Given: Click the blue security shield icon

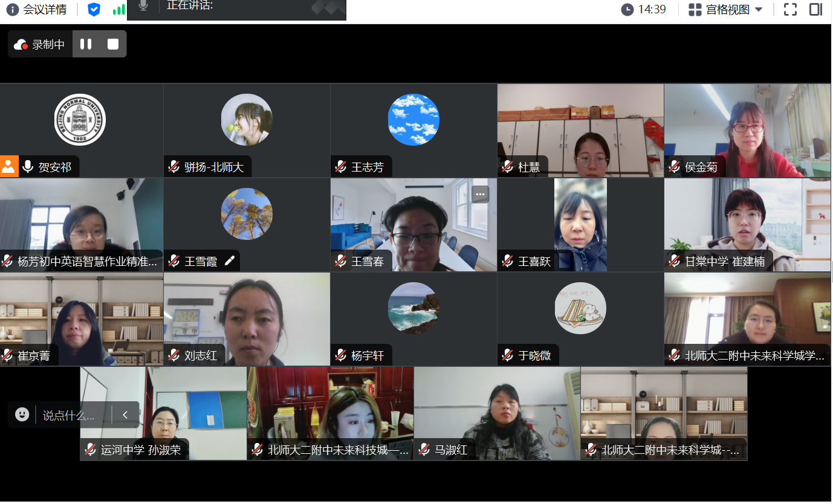Looking at the screenshot, I should click(94, 10).
